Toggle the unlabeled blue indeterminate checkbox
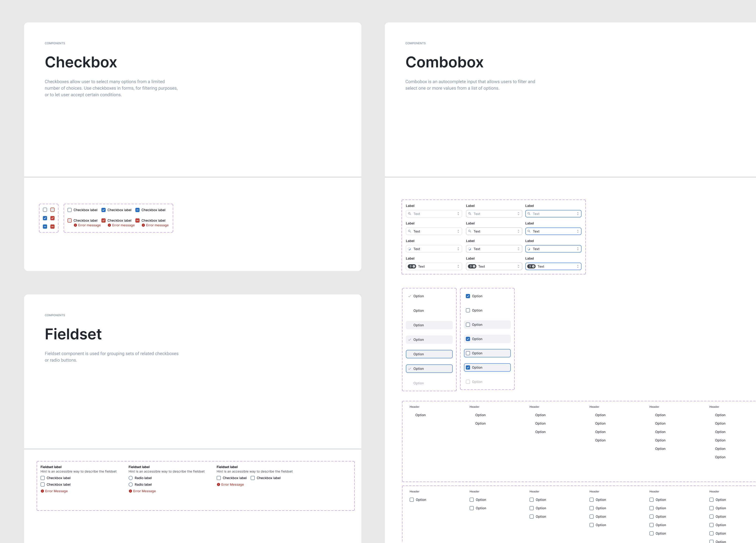756x543 pixels. (x=45, y=227)
